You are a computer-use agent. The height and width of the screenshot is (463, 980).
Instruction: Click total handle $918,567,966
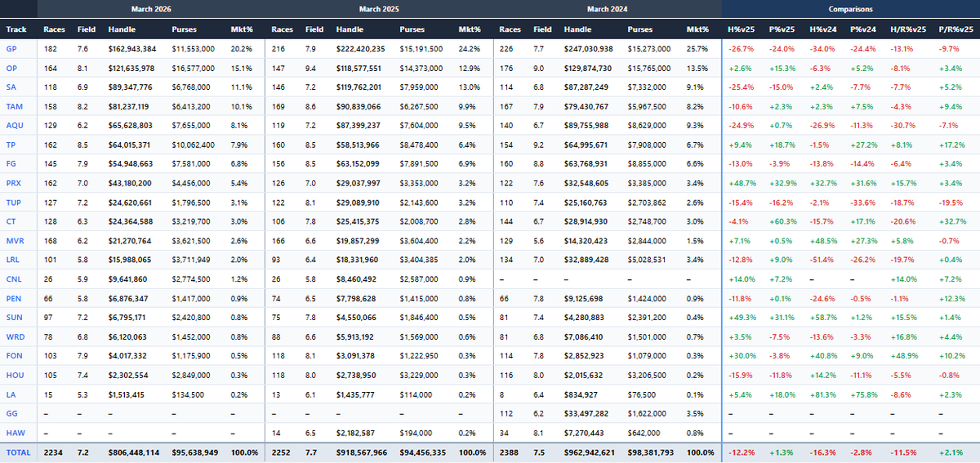pyautogui.click(x=360, y=452)
